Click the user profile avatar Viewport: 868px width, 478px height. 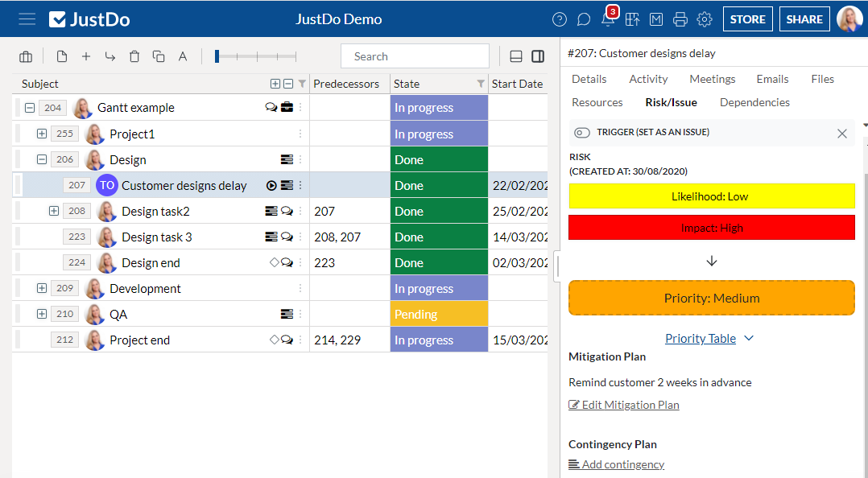tap(849, 19)
